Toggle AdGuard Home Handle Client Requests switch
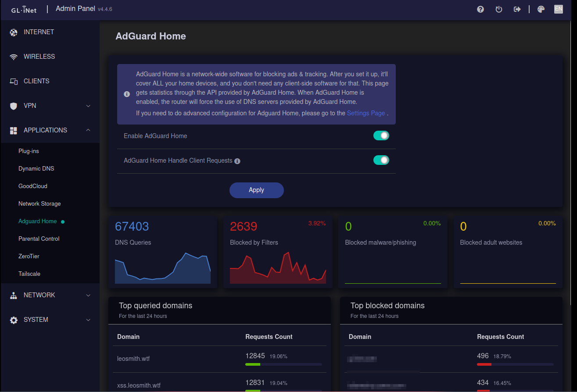This screenshot has height=392, width=577. 381,160
